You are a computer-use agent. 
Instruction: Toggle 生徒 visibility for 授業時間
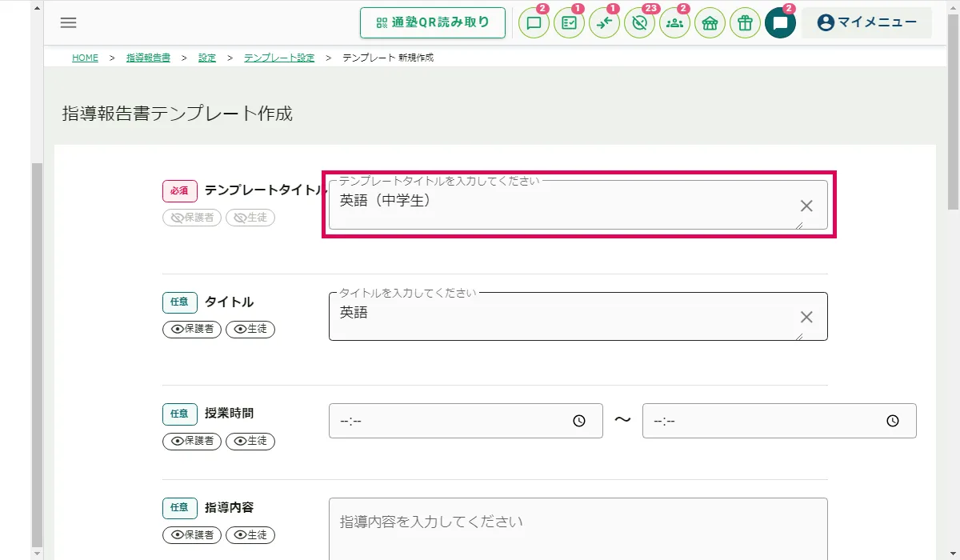pyautogui.click(x=250, y=441)
